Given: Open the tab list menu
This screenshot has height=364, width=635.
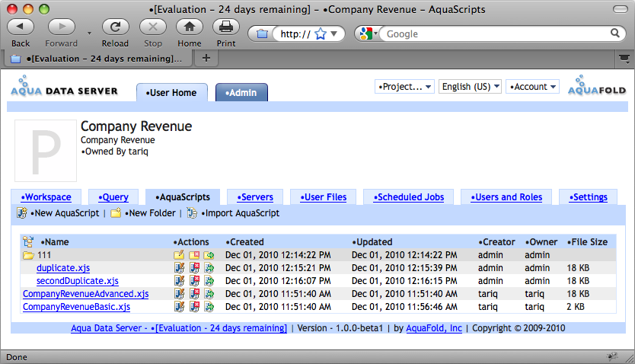Looking at the screenshot, I should pyautogui.click(x=624, y=59).
